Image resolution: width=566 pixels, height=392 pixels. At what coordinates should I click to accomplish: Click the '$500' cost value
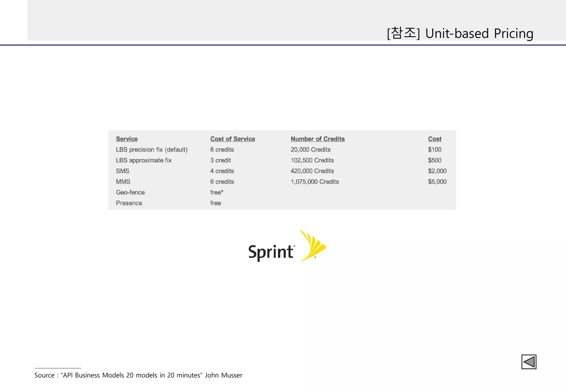point(435,160)
